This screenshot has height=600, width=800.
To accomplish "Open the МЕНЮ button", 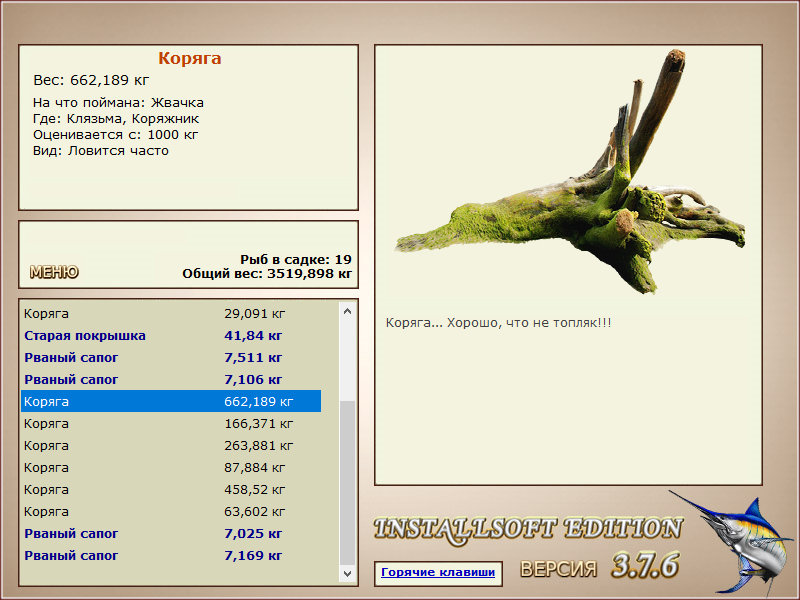I will coord(54,272).
